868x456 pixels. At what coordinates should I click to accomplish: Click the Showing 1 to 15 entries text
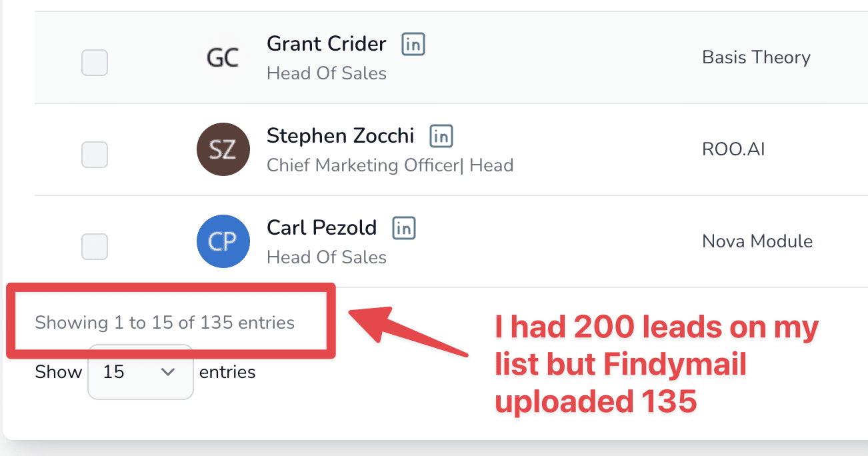164,322
